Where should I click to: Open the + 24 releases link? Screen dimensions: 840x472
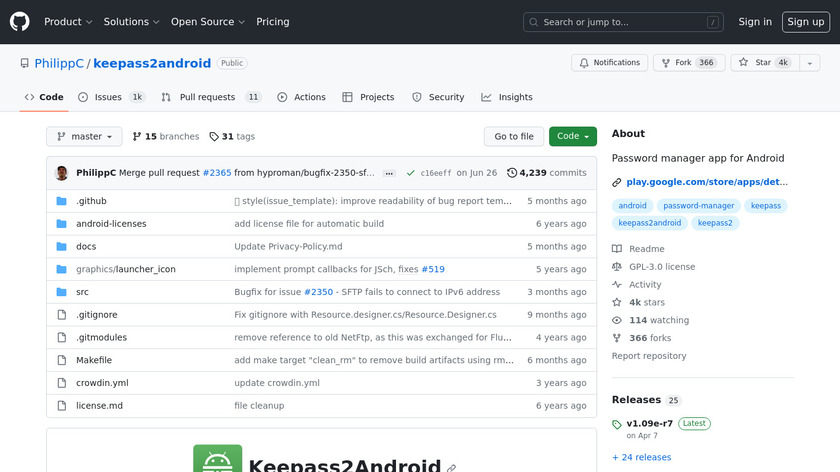point(641,458)
